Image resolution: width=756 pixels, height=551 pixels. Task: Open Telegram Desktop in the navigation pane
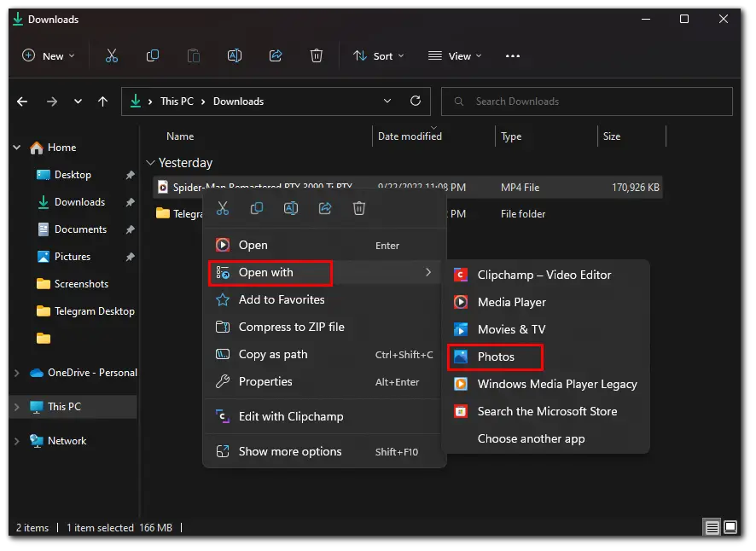pyautogui.click(x=94, y=311)
